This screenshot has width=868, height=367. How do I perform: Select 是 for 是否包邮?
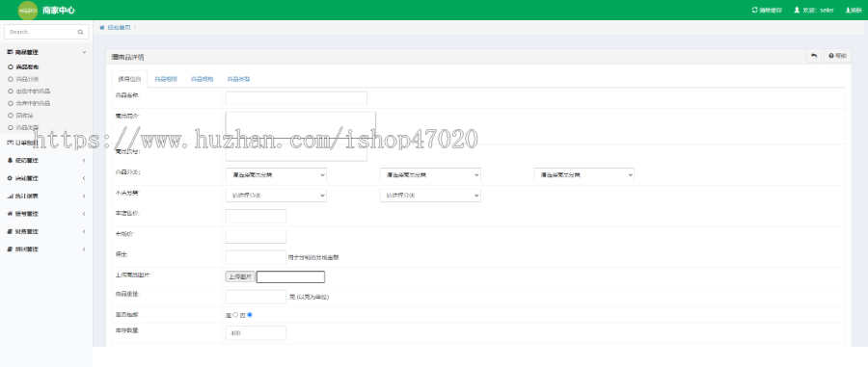(x=235, y=314)
